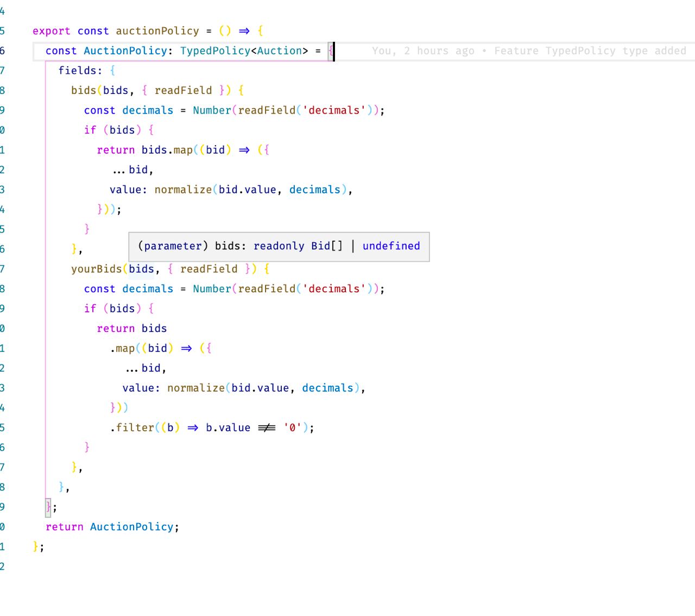Click the 'fields:' property key
The image size is (695, 616).
pos(80,71)
